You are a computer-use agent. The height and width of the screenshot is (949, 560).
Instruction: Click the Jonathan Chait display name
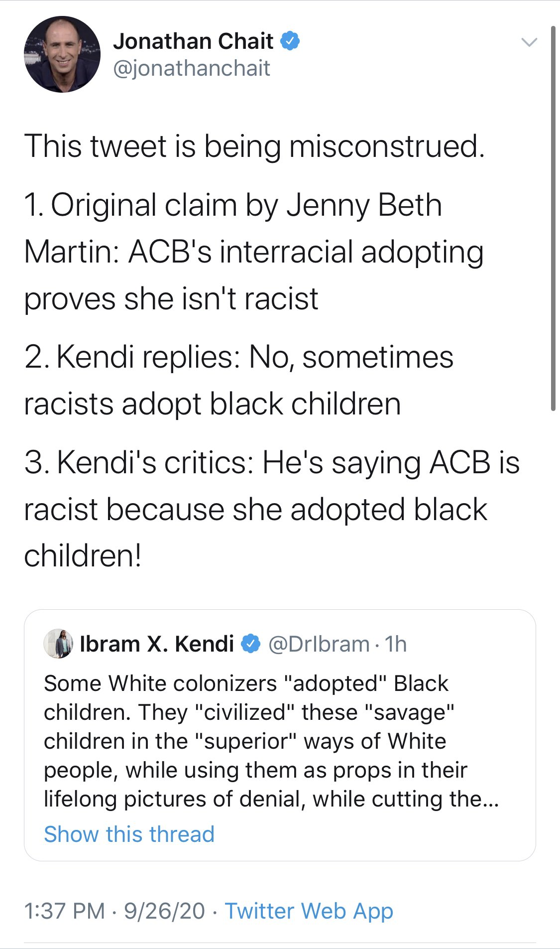pyautogui.click(x=193, y=41)
